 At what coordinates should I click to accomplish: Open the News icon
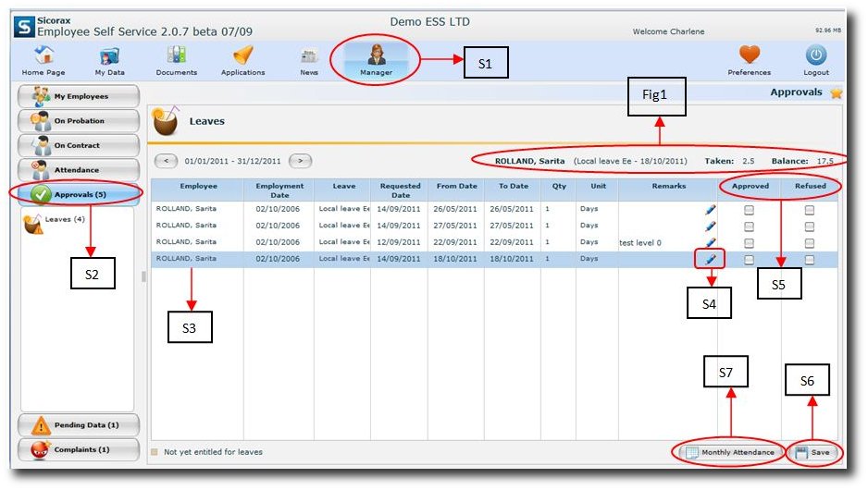coord(309,55)
